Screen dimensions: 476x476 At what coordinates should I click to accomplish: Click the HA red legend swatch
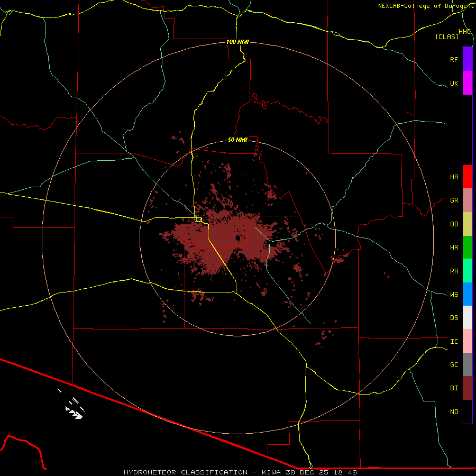click(467, 177)
